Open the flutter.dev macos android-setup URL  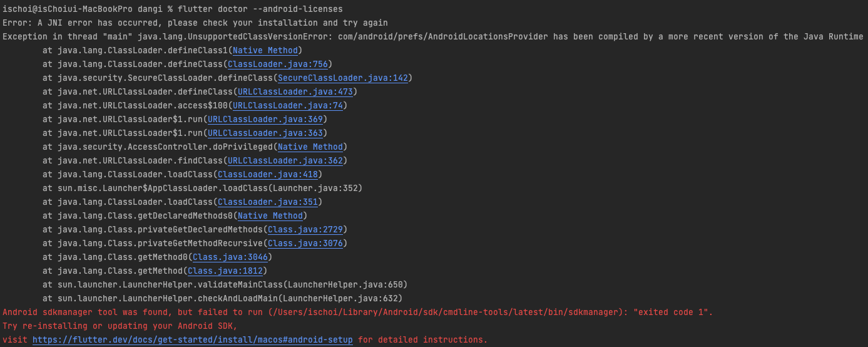(193, 339)
